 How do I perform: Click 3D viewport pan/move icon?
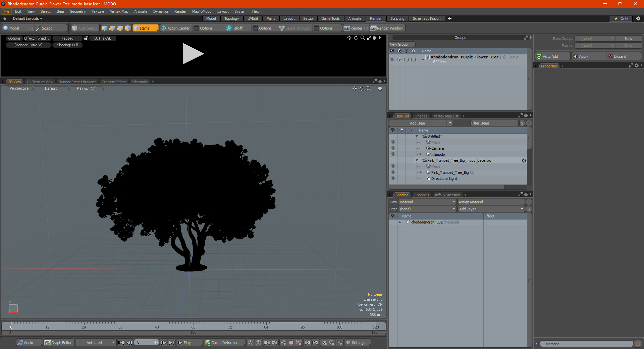[x=355, y=89]
